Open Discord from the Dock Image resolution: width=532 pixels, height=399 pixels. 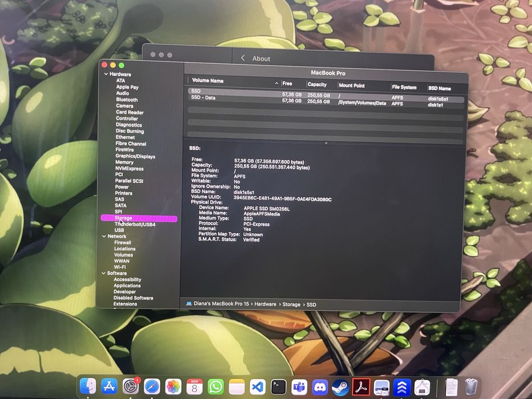pyautogui.click(x=320, y=387)
